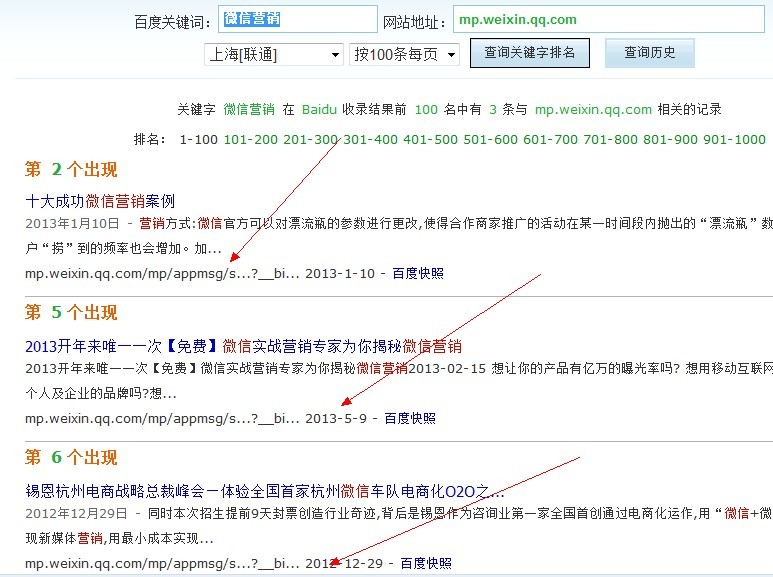
Task: Open the 上海[联通] region dropdown
Action: pyautogui.click(x=273, y=54)
